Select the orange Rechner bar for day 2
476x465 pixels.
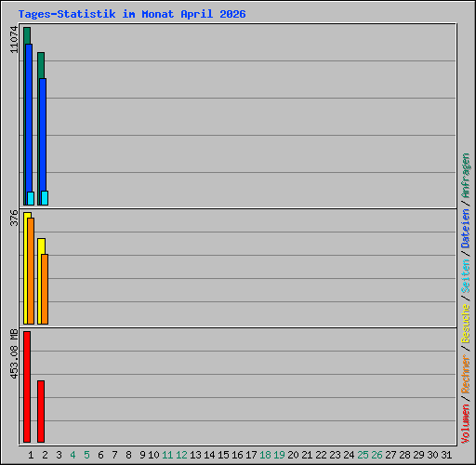[x=45, y=289]
